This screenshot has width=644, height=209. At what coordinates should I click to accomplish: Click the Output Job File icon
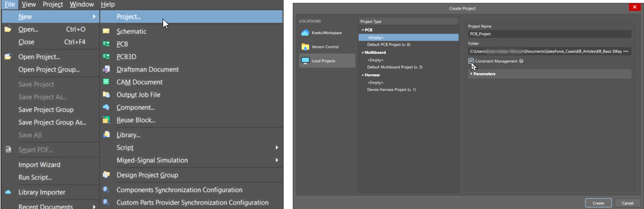(x=106, y=94)
